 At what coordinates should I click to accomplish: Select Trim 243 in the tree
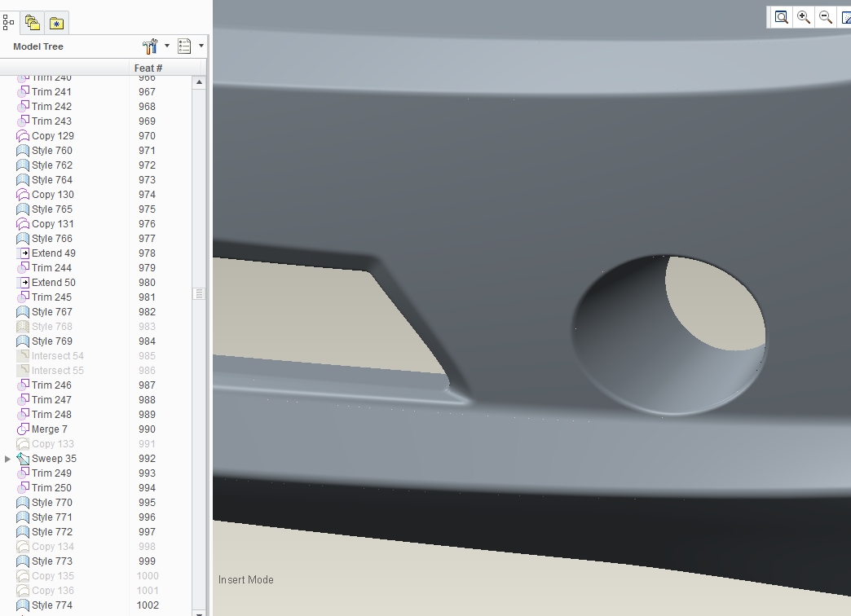coord(51,121)
